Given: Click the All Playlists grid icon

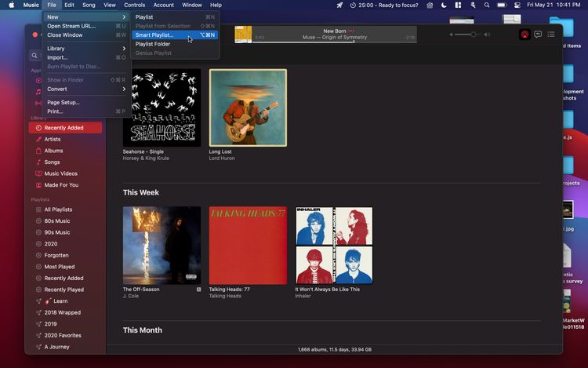Looking at the screenshot, I should point(38,210).
